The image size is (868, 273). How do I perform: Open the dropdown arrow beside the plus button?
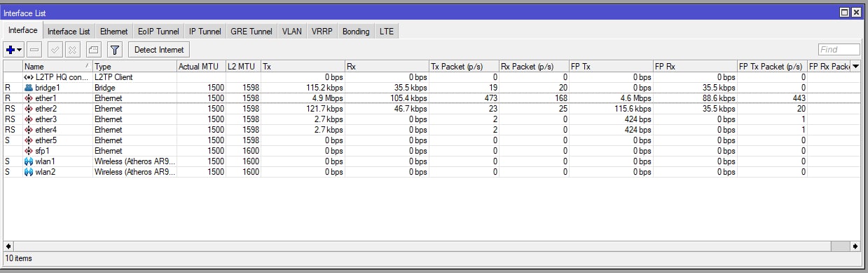click(20, 50)
